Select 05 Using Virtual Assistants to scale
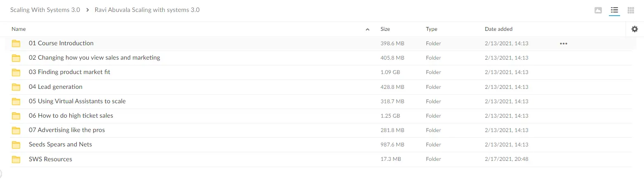 [77, 101]
